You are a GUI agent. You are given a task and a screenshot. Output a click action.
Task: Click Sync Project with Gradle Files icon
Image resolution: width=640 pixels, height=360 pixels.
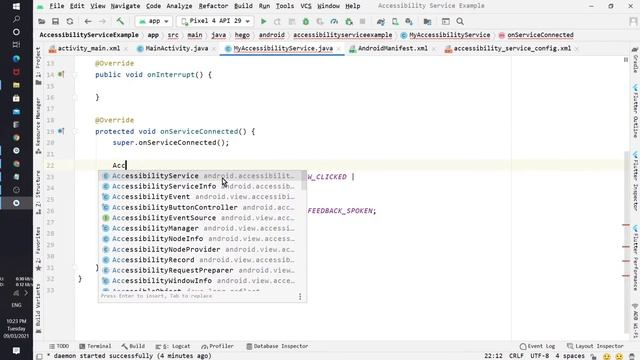(380, 21)
